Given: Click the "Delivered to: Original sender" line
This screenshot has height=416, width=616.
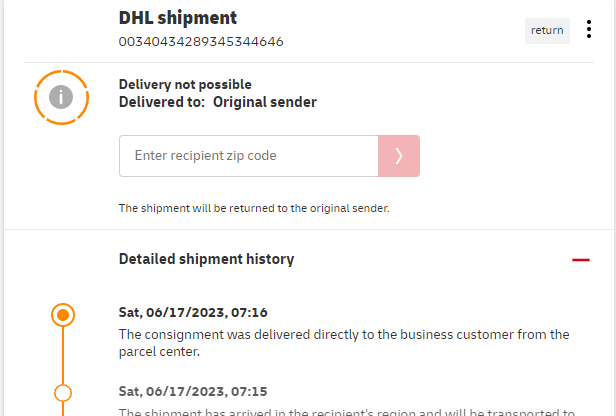Looking at the screenshot, I should click(x=217, y=102).
